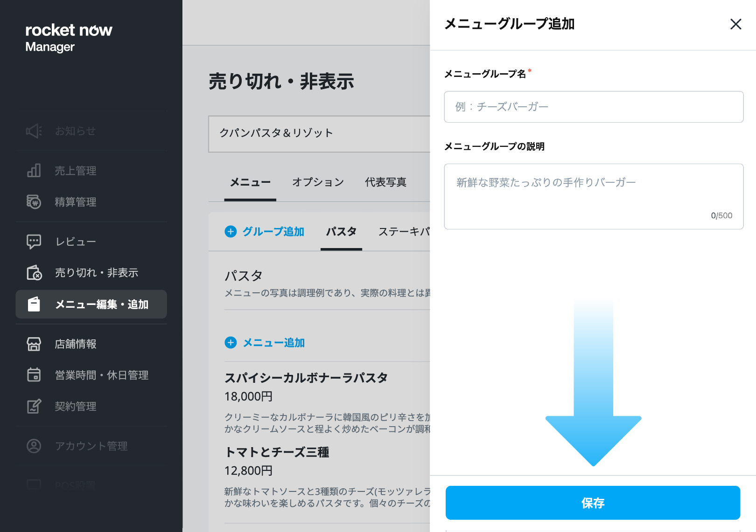Click the アカウント管理 user icon
Image resolution: width=756 pixels, height=532 pixels.
[x=34, y=446]
